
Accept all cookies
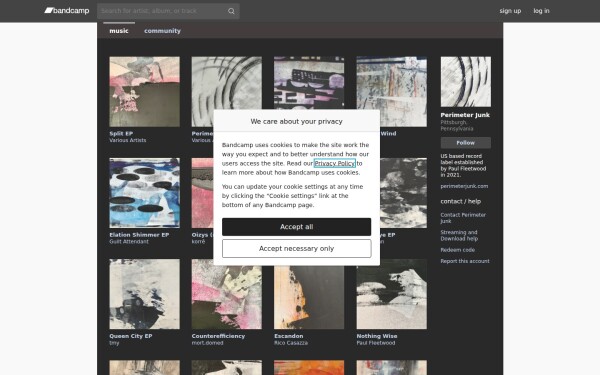point(297,227)
